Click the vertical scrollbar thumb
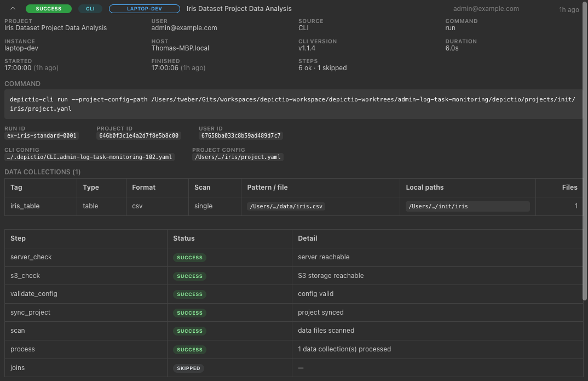Image resolution: width=588 pixels, height=381 pixels. pos(585,150)
